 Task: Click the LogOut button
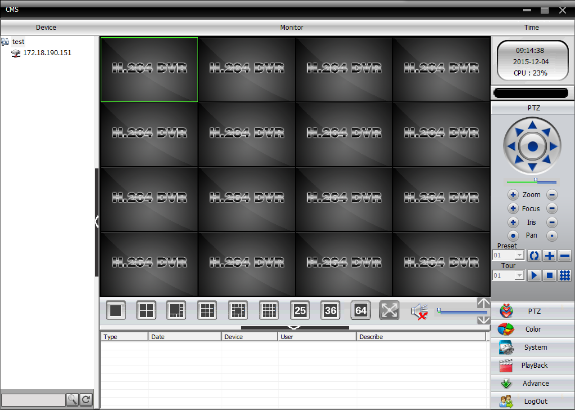click(x=532, y=401)
